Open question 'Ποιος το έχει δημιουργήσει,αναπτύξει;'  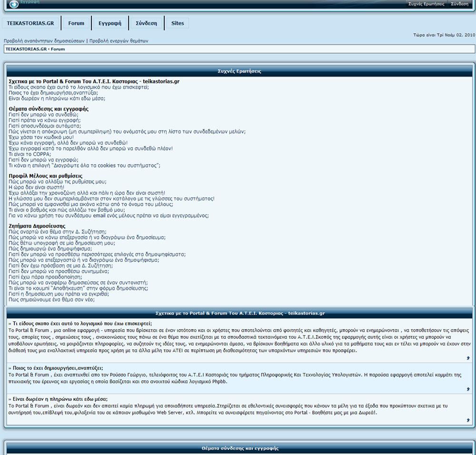53,93
